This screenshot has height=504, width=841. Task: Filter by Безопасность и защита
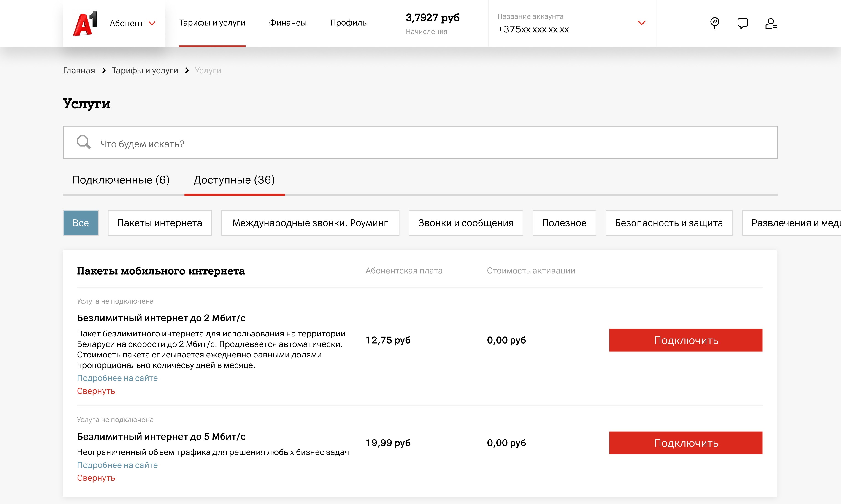pos(669,223)
